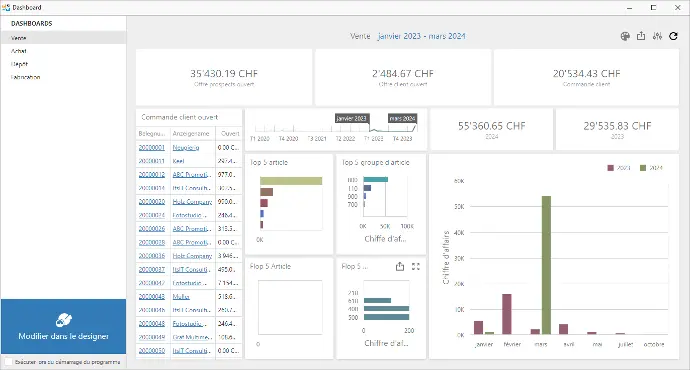Open order link 20000001
690x370 pixels.
152,147
